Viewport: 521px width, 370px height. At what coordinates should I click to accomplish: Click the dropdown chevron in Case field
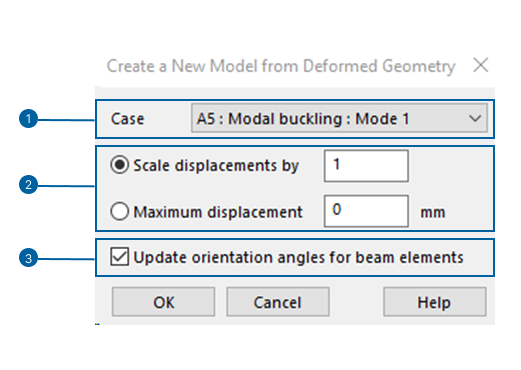tap(475, 119)
